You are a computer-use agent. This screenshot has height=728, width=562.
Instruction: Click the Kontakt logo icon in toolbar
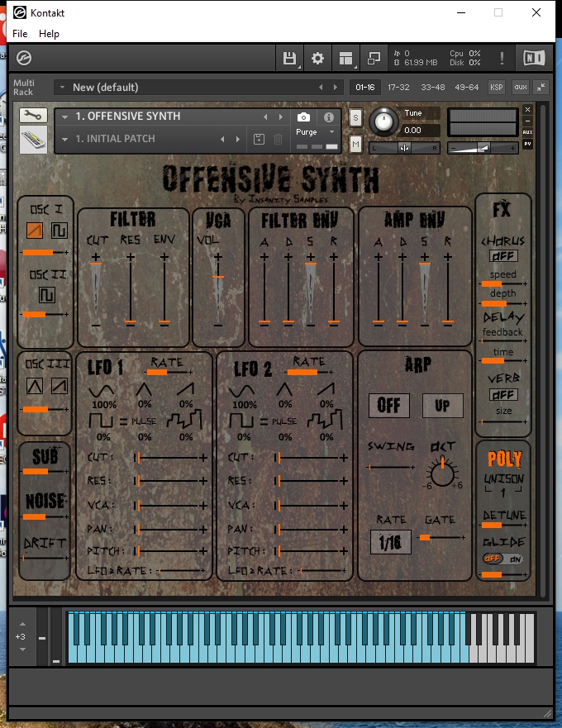[24, 58]
